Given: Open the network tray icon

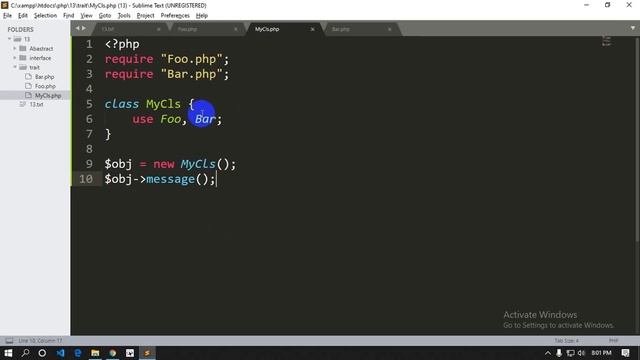Looking at the screenshot, I should tap(570, 353).
